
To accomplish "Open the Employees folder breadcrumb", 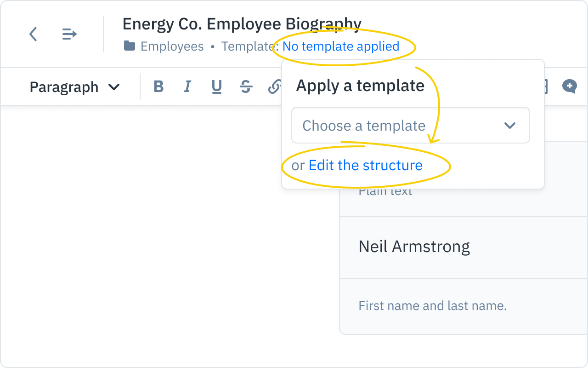I will click(x=172, y=46).
